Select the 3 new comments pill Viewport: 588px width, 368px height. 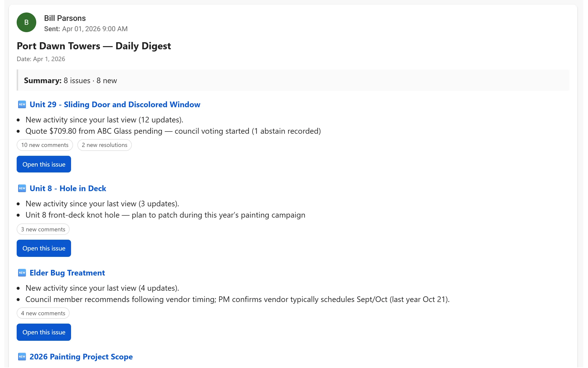pos(43,229)
